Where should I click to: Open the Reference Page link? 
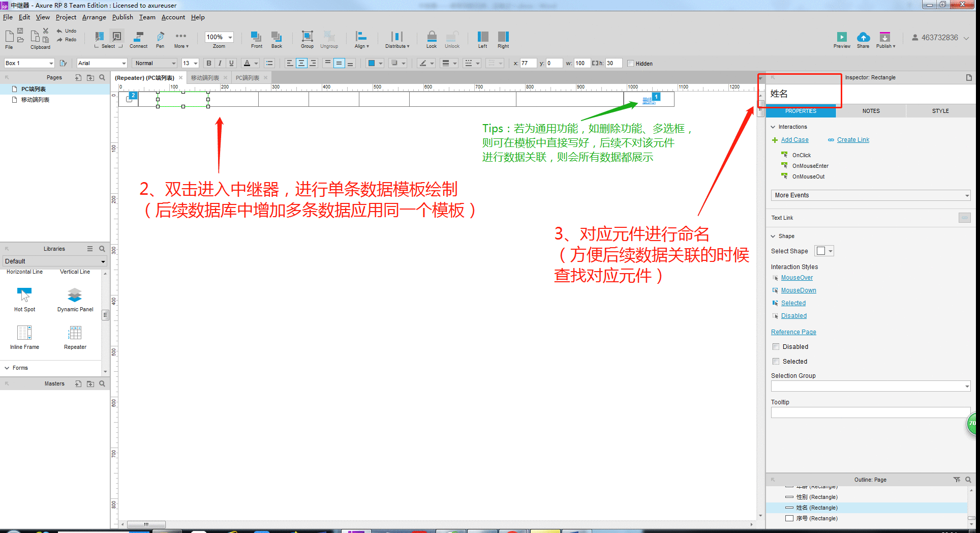point(793,332)
